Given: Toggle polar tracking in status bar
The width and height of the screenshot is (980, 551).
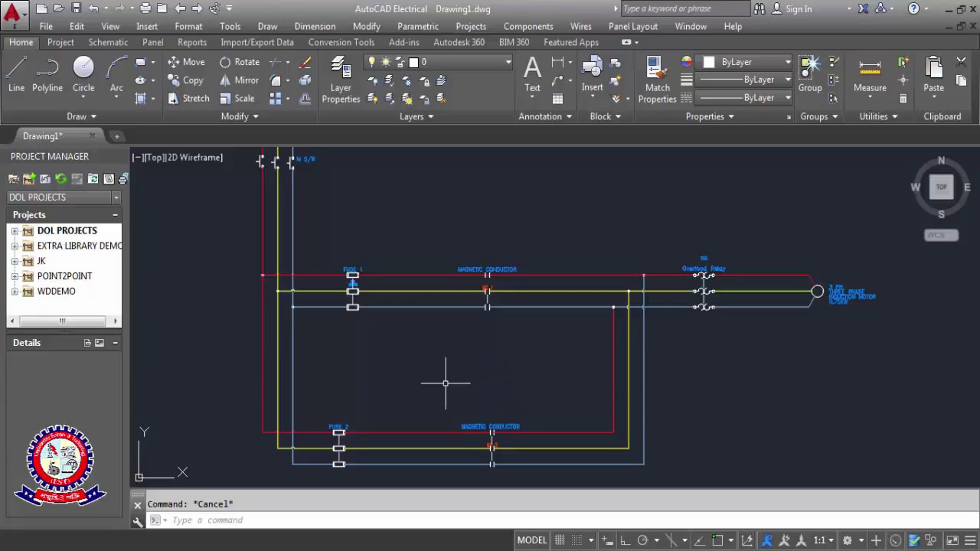Looking at the screenshot, I should tap(643, 540).
